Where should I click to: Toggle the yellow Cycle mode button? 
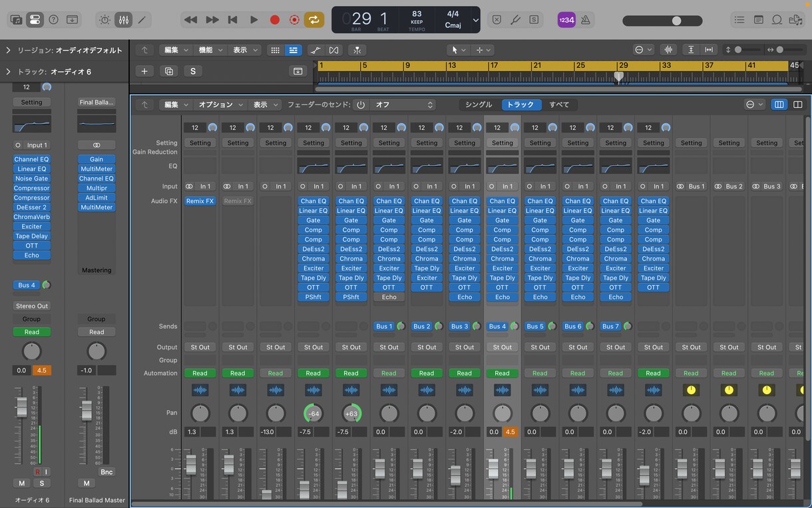click(x=314, y=20)
